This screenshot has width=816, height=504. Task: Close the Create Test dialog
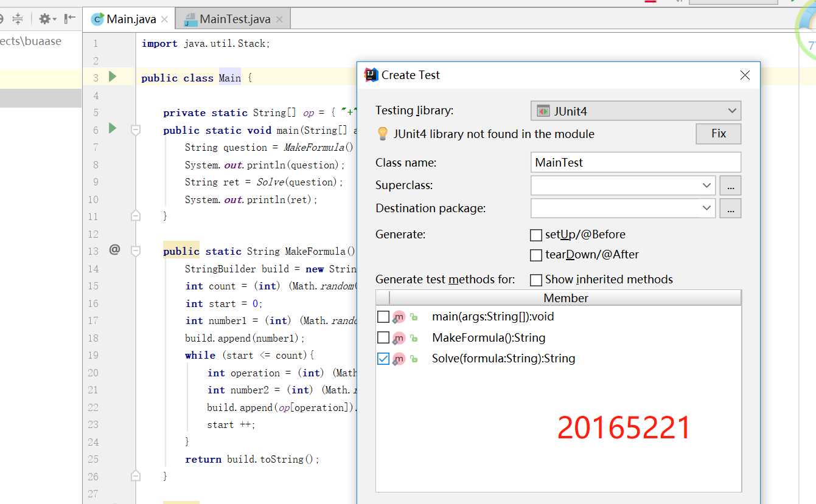[x=745, y=75]
